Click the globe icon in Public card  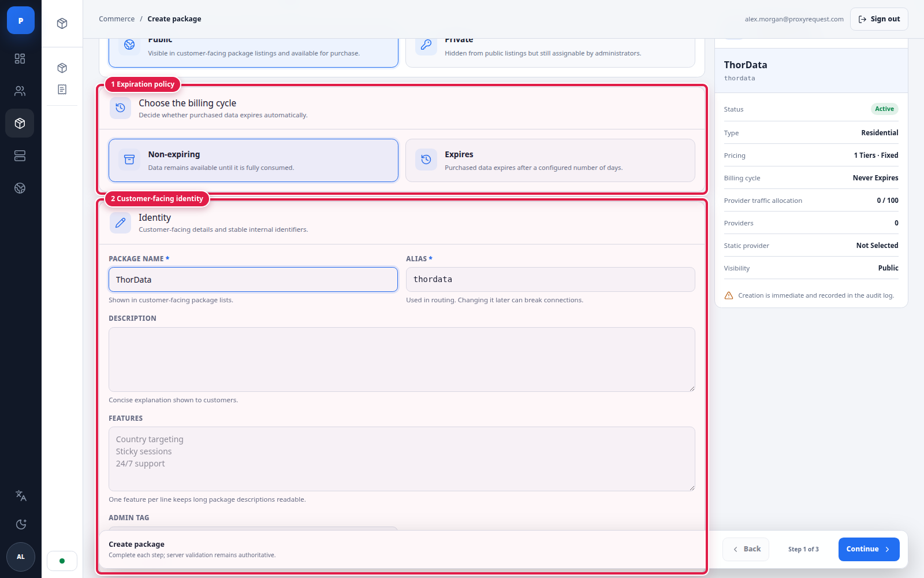129,45
